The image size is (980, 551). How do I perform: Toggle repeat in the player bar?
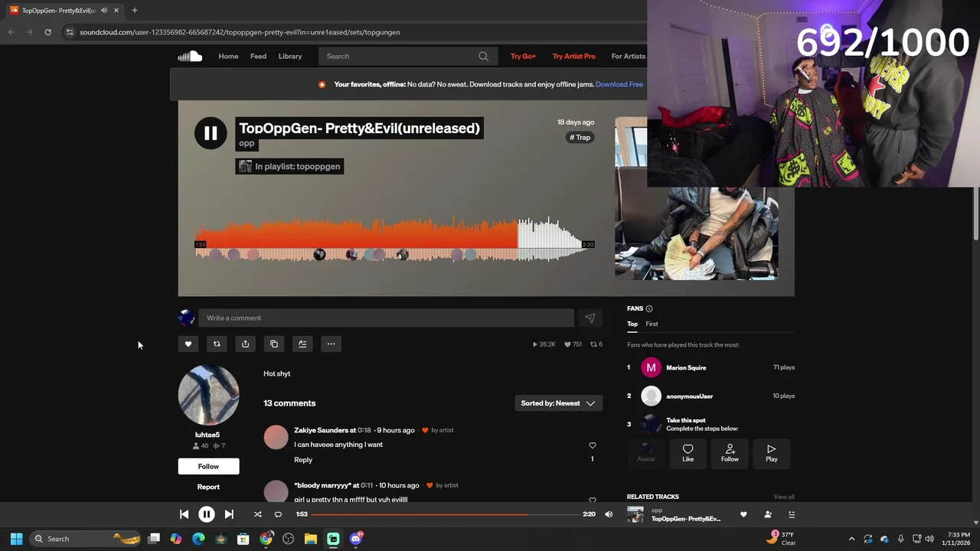[x=278, y=514]
